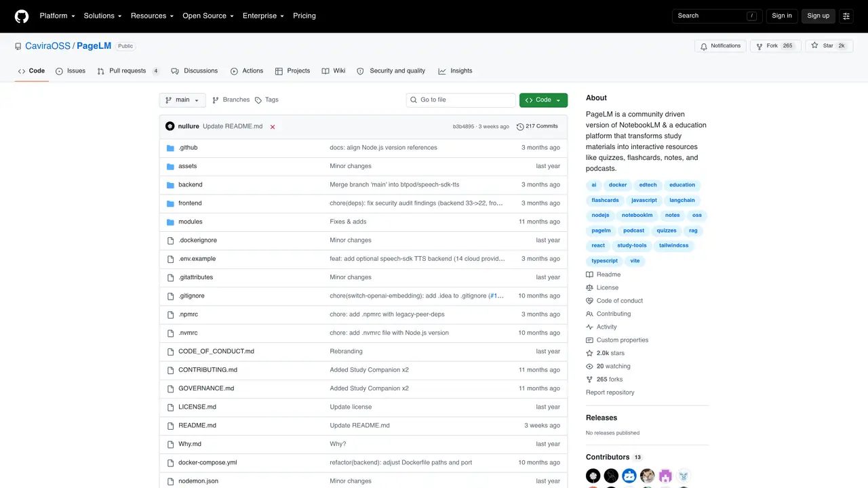Select the docker topic tag
Screen dimensions: 868x488
click(x=618, y=185)
